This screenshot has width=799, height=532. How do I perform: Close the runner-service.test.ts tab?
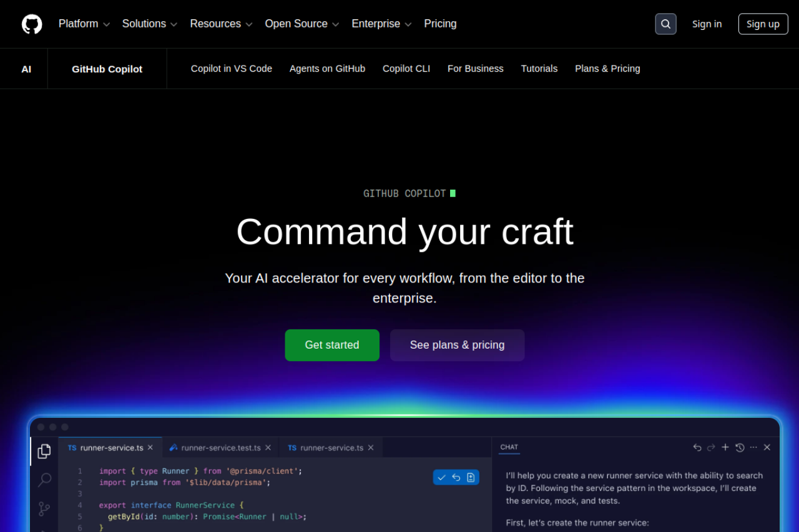pyautogui.click(x=268, y=448)
